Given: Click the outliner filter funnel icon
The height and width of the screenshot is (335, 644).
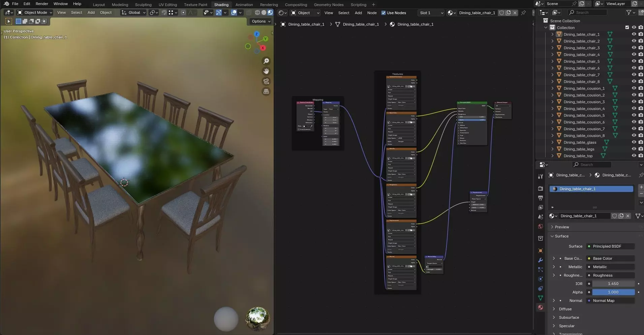Looking at the screenshot, I should 629,12.
